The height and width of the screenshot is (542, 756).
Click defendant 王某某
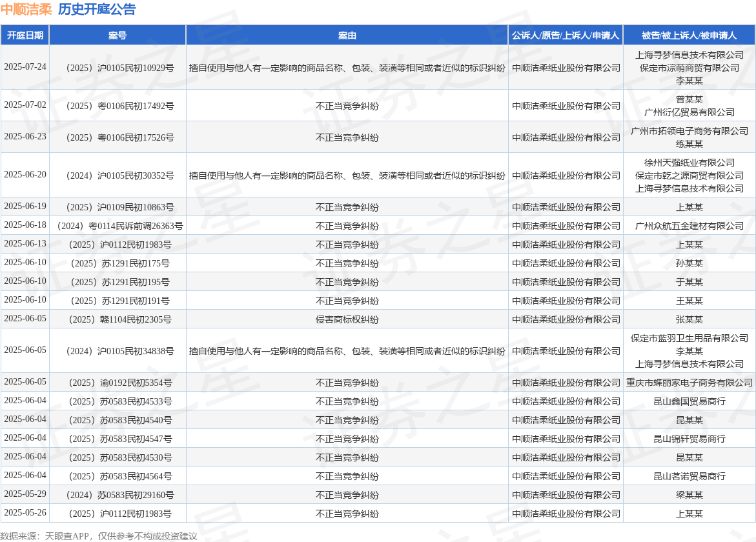pyautogui.click(x=689, y=301)
